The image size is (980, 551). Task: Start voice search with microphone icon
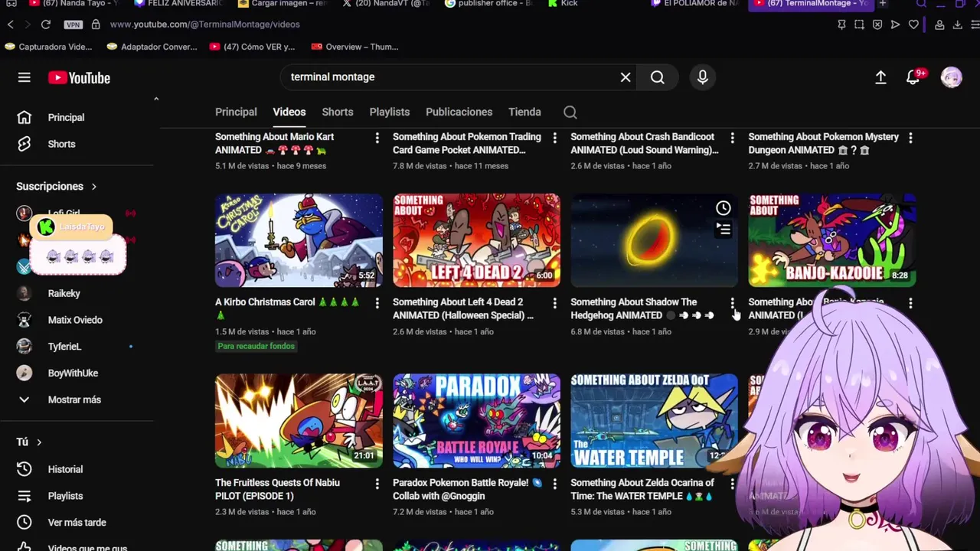pyautogui.click(x=702, y=77)
